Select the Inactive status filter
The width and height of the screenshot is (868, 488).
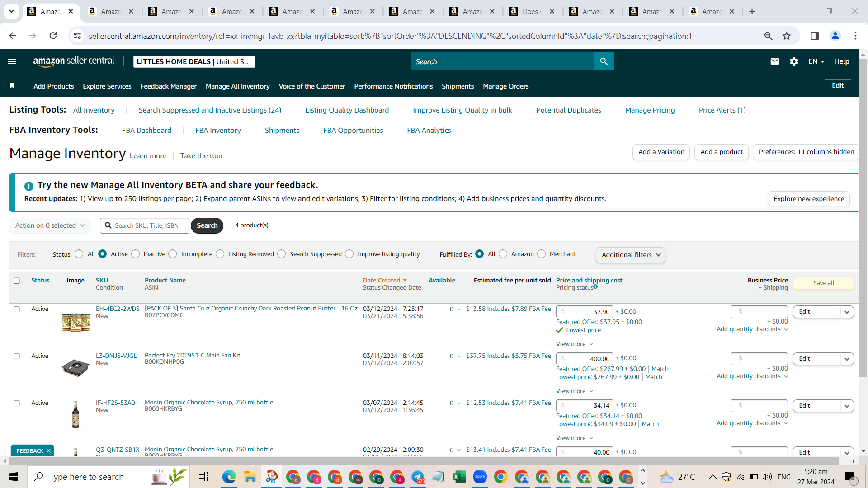pyautogui.click(x=136, y=254)
